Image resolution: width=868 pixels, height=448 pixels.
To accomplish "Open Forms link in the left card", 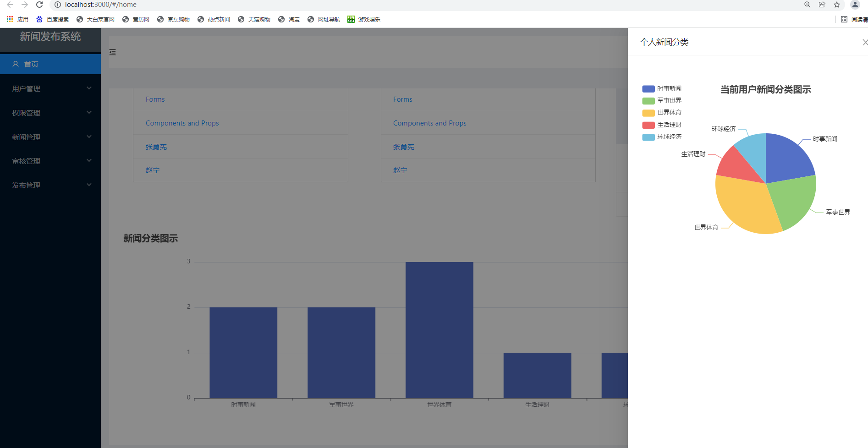I will click(x=155, y=99).
